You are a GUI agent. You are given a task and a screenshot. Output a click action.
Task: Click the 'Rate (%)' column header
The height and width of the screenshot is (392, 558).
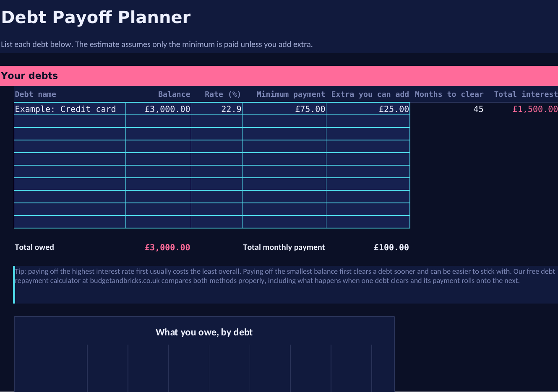(223, 94)
